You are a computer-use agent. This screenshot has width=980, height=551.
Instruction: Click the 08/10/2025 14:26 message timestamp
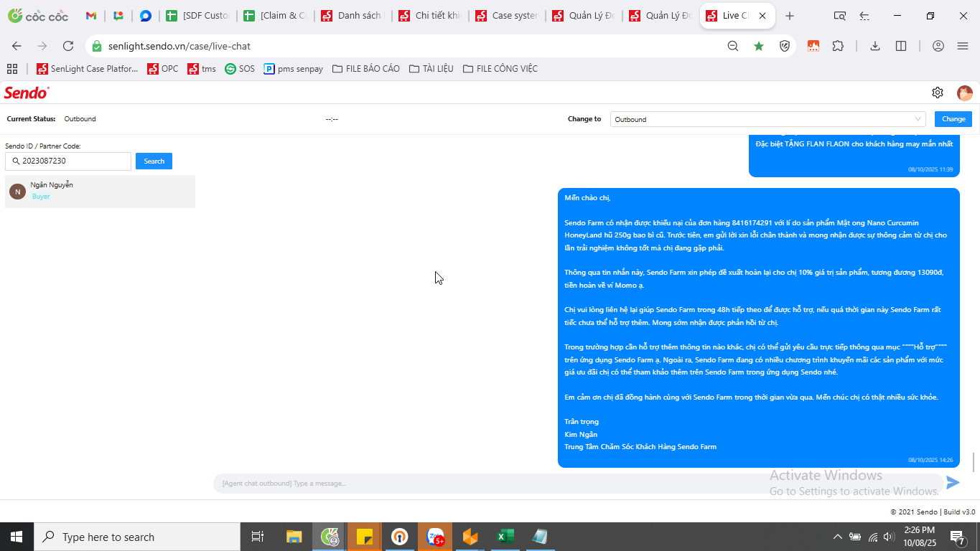930,460
